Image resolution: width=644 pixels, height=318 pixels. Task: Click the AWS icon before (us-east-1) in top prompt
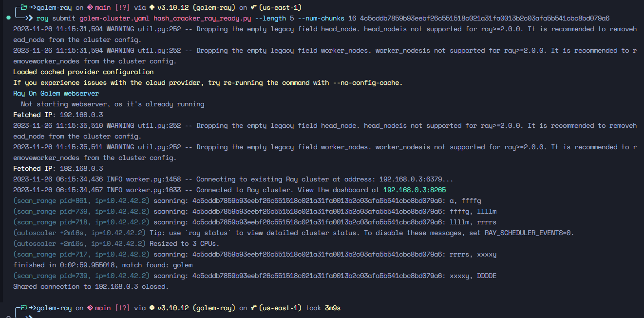coord(254,8)
